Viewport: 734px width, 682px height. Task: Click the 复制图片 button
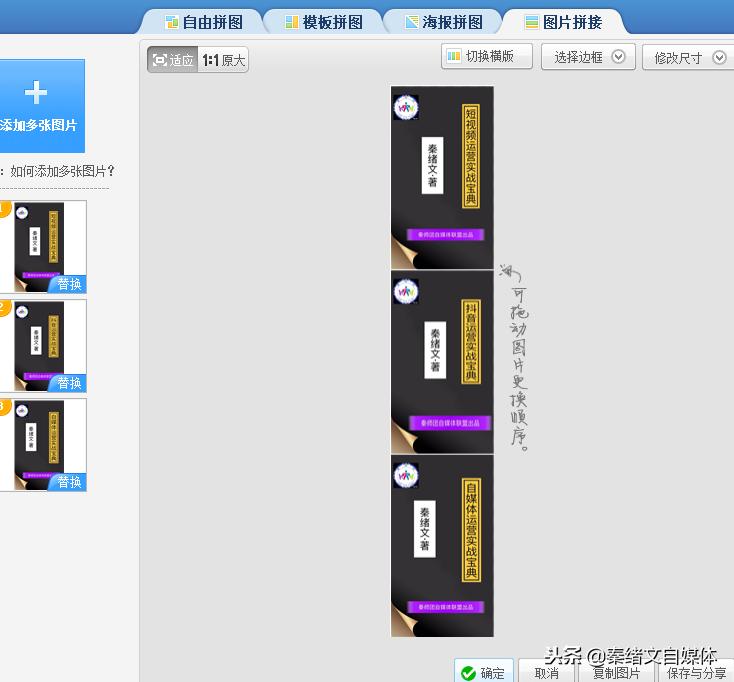(x=616, y=673)
